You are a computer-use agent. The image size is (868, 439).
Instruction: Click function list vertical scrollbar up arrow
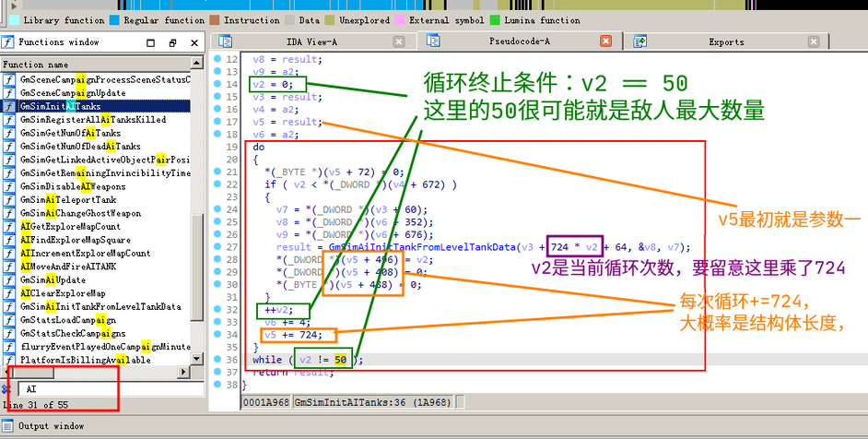tap(197, 64)
